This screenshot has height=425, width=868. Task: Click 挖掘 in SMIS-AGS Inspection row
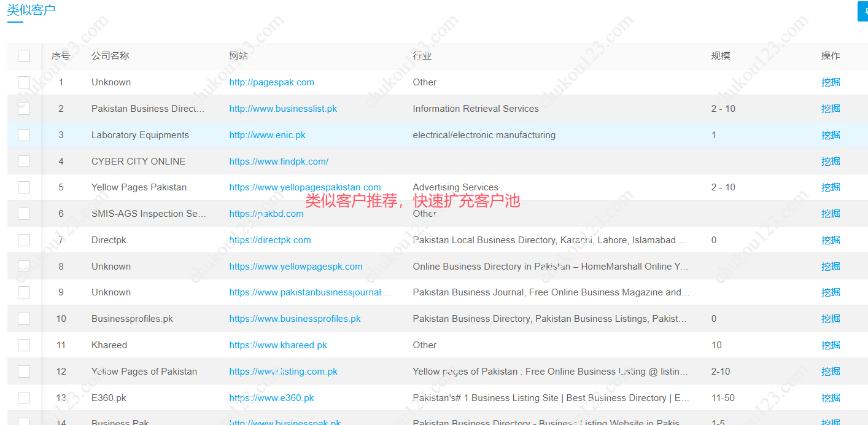coord(831,214)
